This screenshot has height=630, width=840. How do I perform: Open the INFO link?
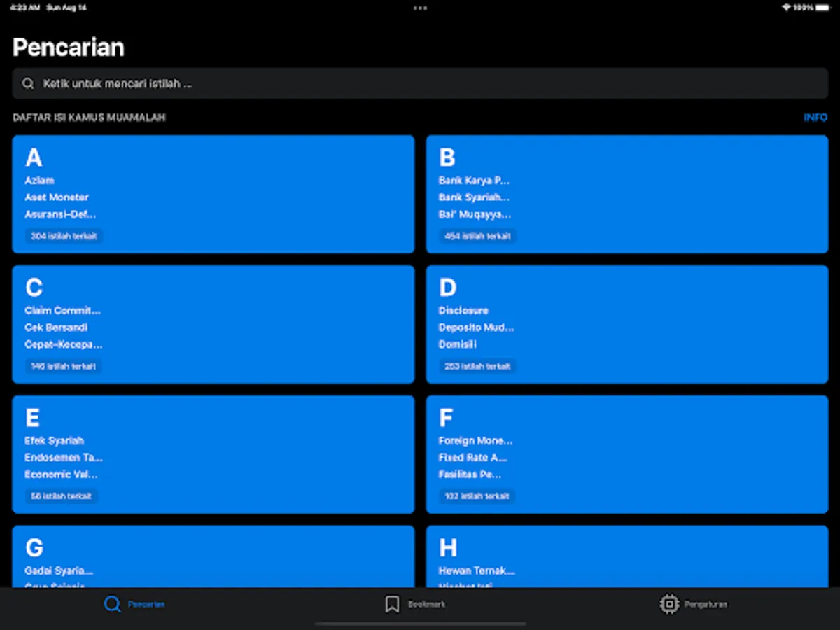click(815, 118)
